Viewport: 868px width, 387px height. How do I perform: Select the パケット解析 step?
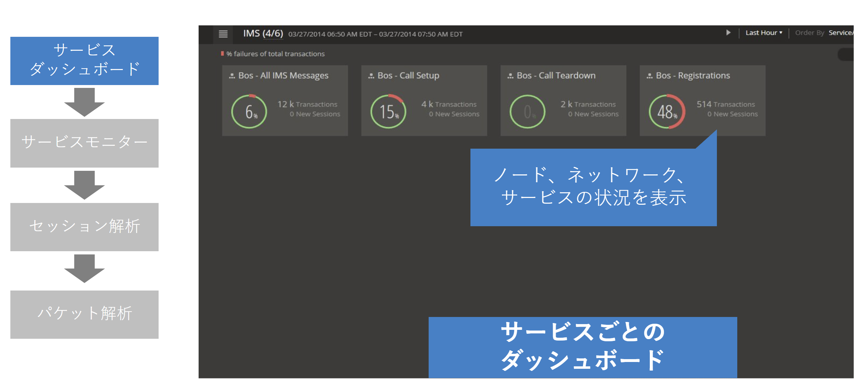pos(84,314)
